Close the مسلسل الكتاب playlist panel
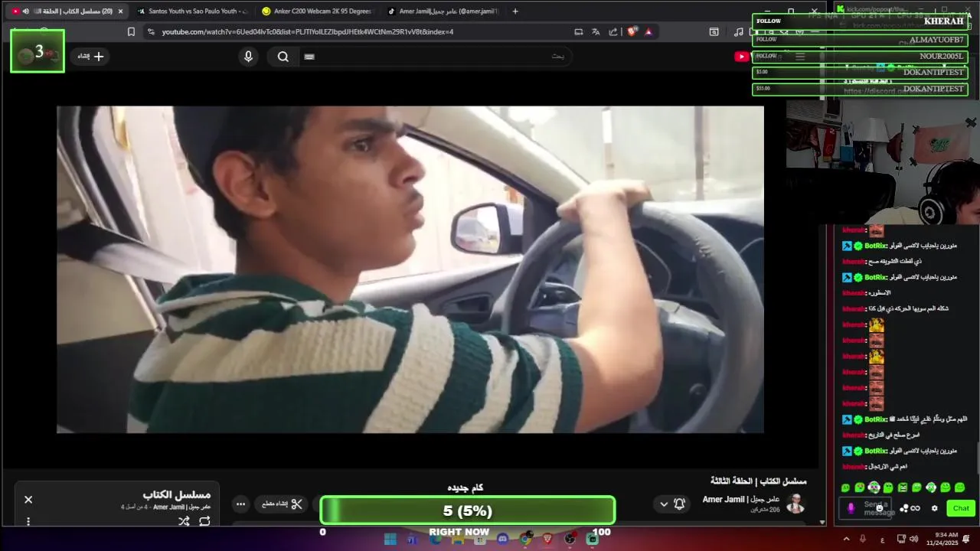This screenshot has height=551, width=980. tap(28, 500)
